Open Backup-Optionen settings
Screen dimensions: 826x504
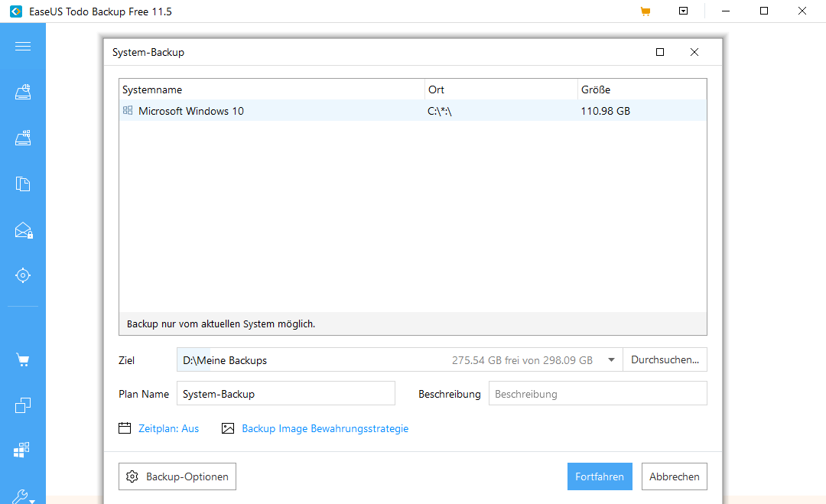point(177,476)
